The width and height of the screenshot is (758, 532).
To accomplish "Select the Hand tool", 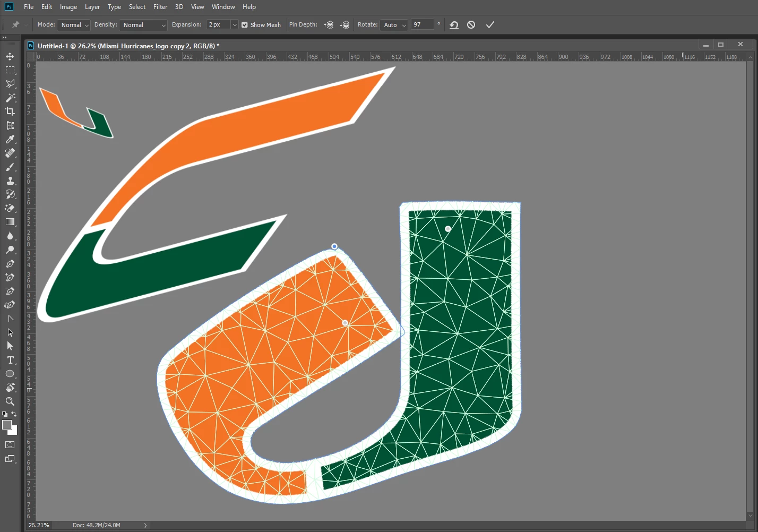I will click(x=10, y=388).
